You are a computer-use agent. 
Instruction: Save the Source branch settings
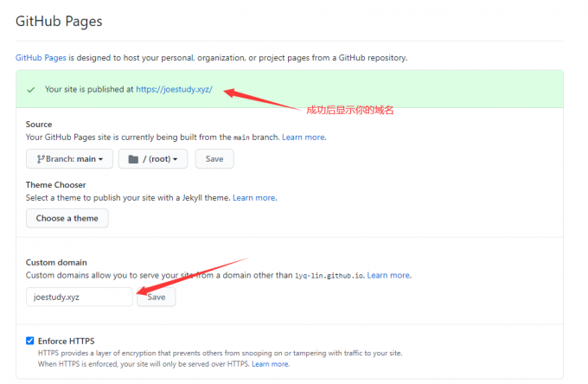(214, 159)
